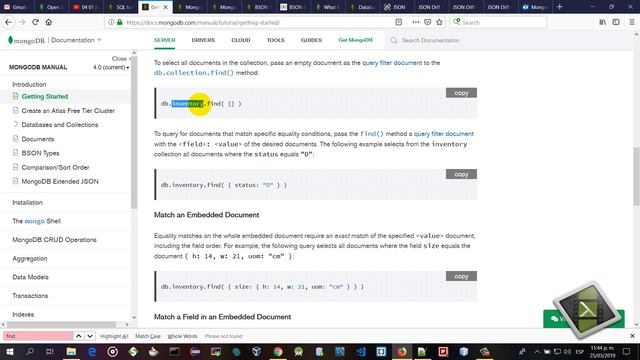Bookmark this page with star icon
640x360 pixels.
(439, 22)
